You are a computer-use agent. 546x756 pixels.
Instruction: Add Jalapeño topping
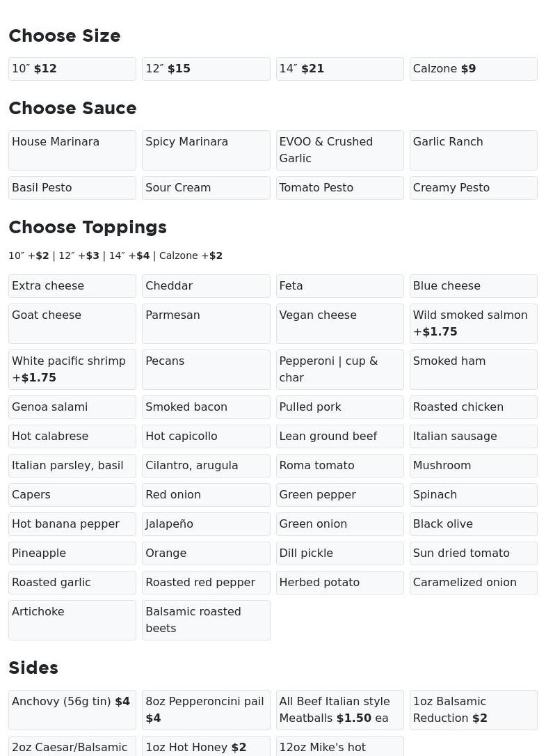[206, 524]
